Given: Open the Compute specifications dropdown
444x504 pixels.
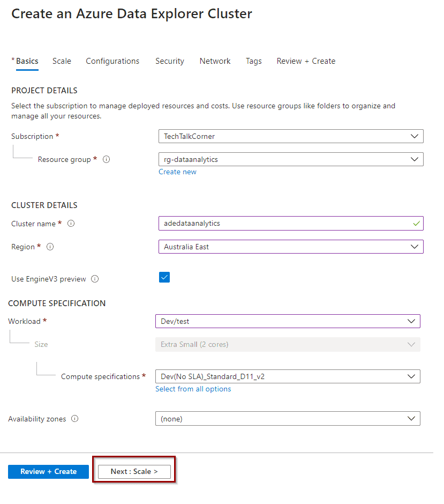Looking at the screenshot, I should (288, 376).
